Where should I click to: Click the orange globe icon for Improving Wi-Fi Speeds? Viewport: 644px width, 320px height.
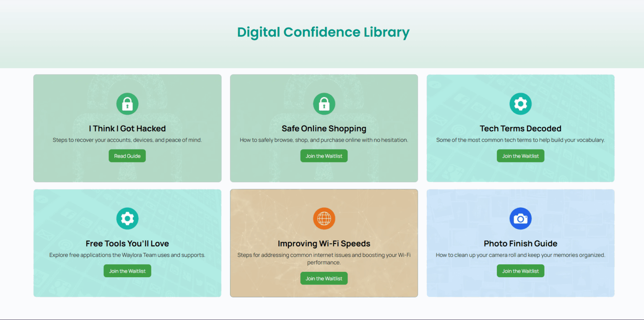[324, 219]
